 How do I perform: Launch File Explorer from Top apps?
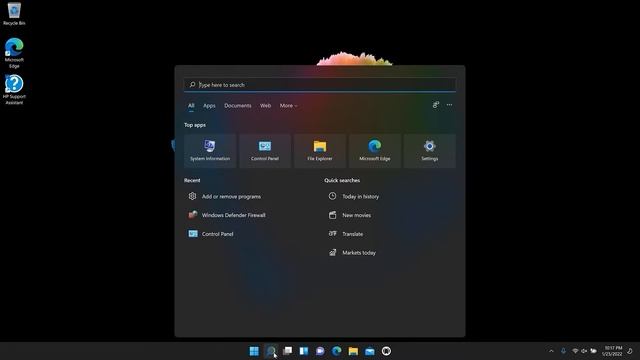click(x=320, y=151)
